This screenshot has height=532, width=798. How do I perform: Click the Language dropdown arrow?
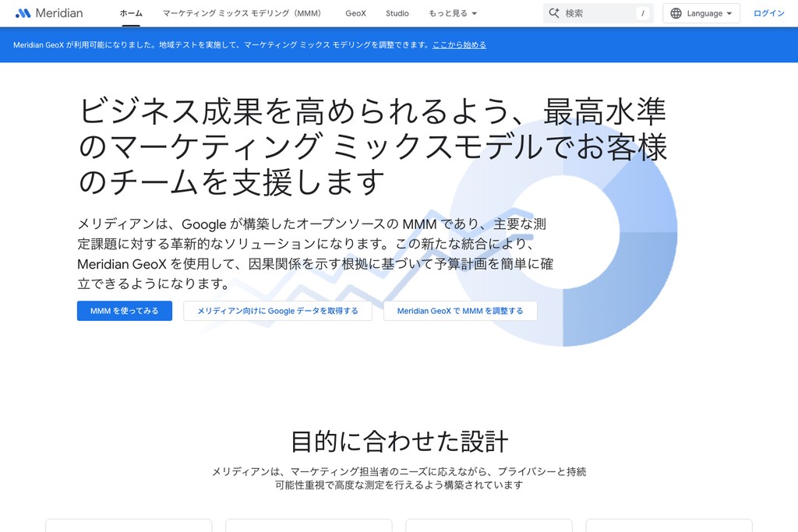(729, 14)
